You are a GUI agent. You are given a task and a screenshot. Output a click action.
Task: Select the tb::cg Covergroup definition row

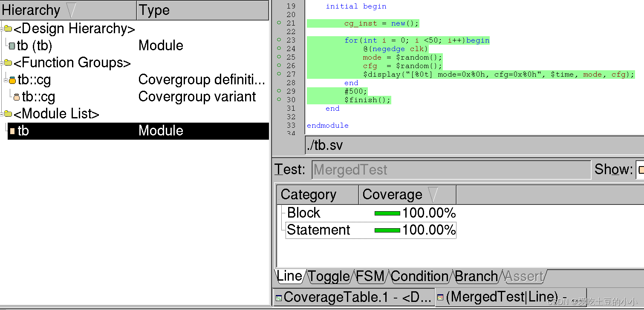[134, 80]
